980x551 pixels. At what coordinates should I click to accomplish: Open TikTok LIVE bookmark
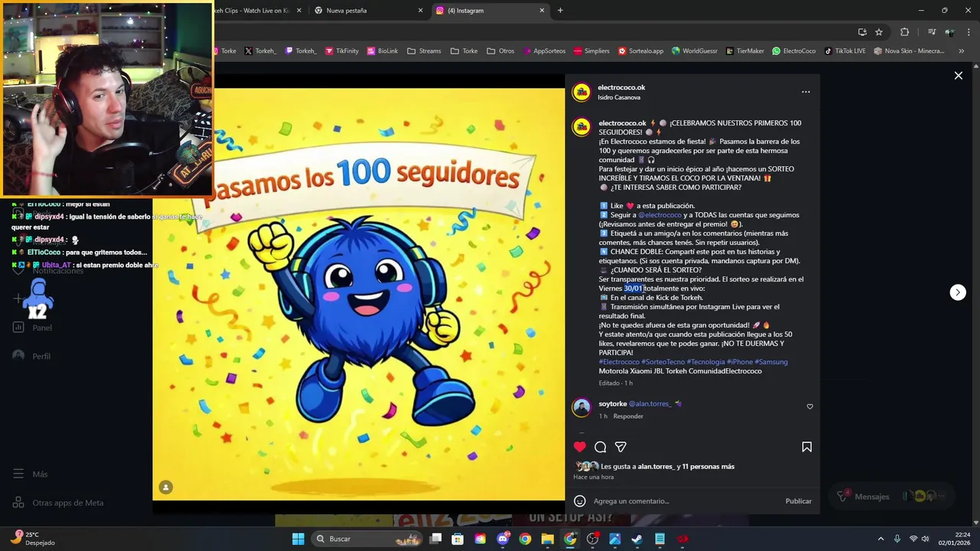point(845,51)
